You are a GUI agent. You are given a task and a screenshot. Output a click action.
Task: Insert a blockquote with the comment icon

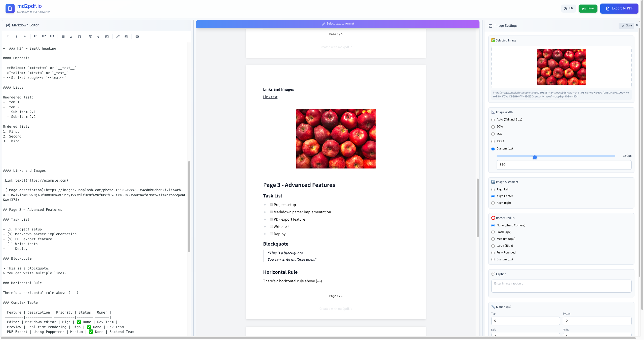click(x=90, y=37)
